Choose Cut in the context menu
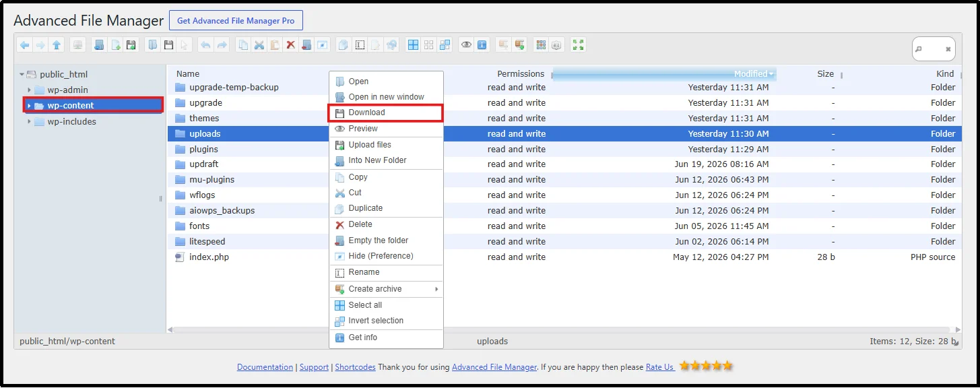This screenshot has width=980, height=388. 386,193
